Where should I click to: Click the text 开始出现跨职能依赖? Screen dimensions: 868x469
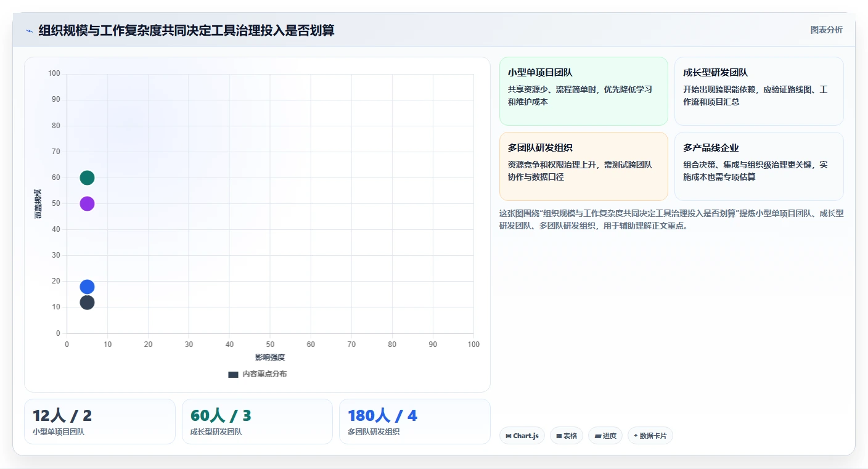pos(720,90)
